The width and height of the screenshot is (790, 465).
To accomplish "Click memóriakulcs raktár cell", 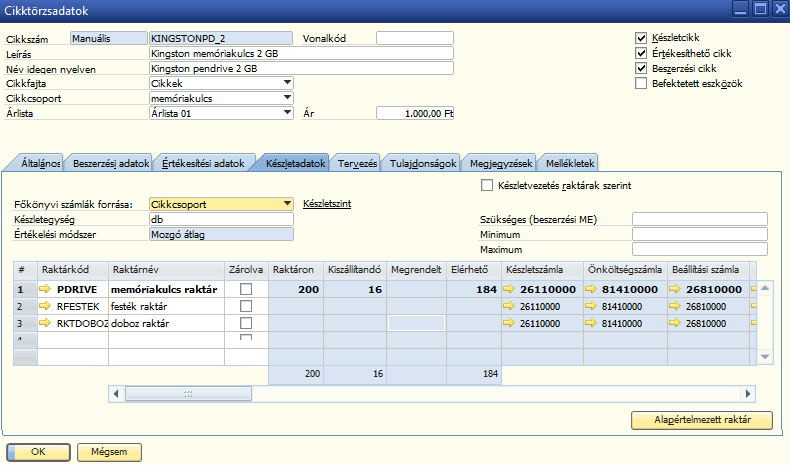I will [x=166, y=289].
